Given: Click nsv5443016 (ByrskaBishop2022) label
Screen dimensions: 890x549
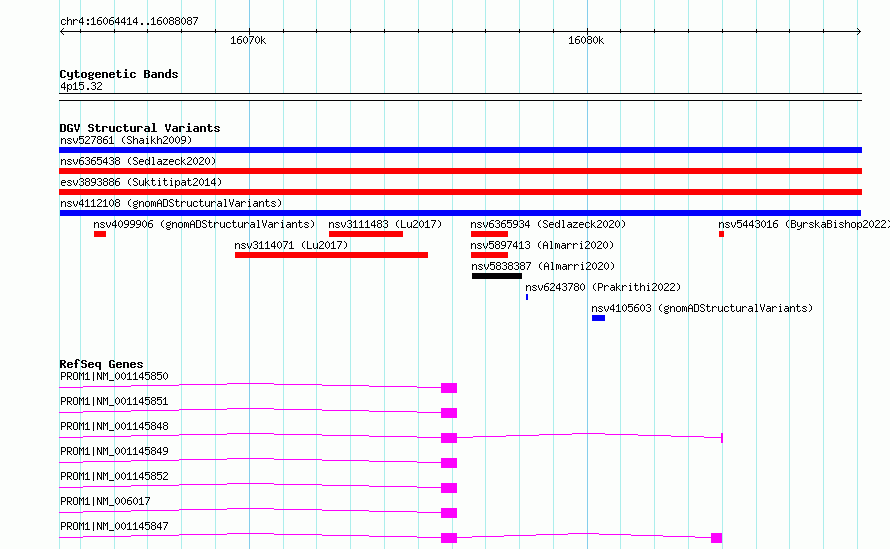Looking at the screenshot, I should click(804, 224).
